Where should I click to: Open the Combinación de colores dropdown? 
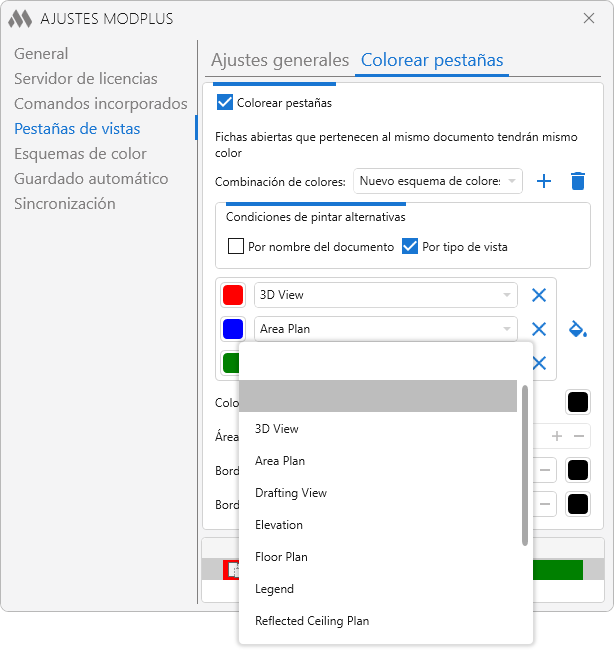[x=437, y=181]
